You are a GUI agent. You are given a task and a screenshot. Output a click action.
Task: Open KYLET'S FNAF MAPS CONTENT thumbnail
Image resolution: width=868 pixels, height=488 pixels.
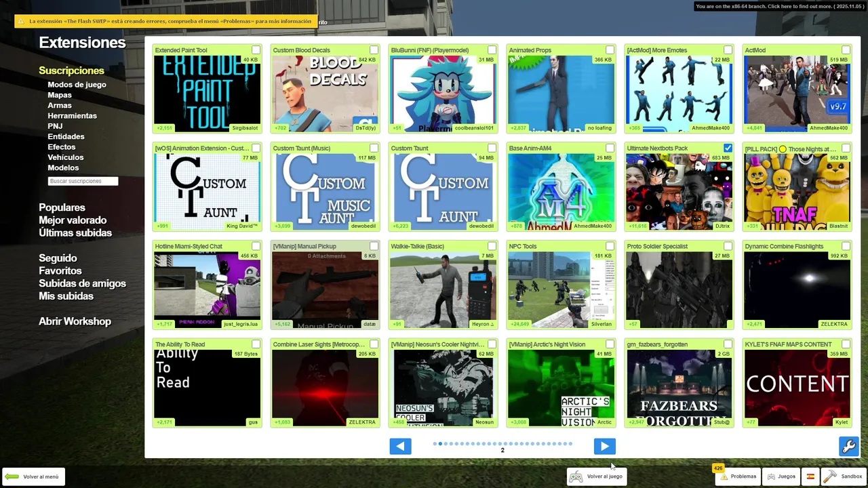[x=797, y=388]
